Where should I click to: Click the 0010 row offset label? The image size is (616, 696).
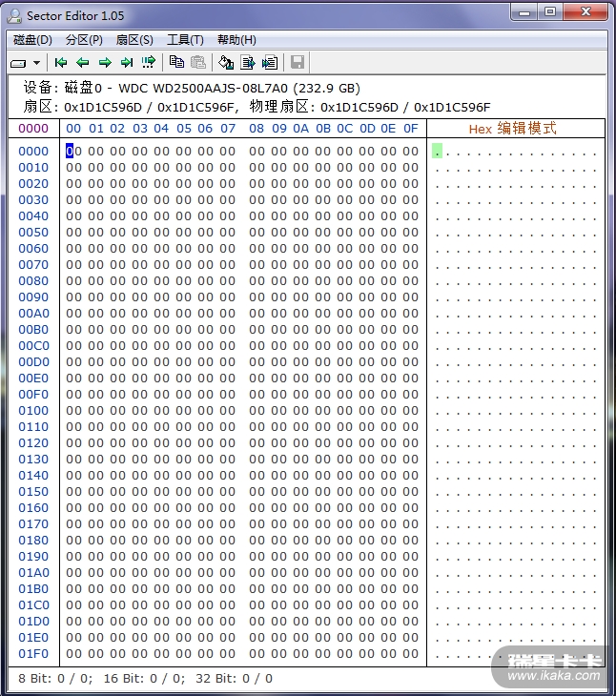(33, 167)
